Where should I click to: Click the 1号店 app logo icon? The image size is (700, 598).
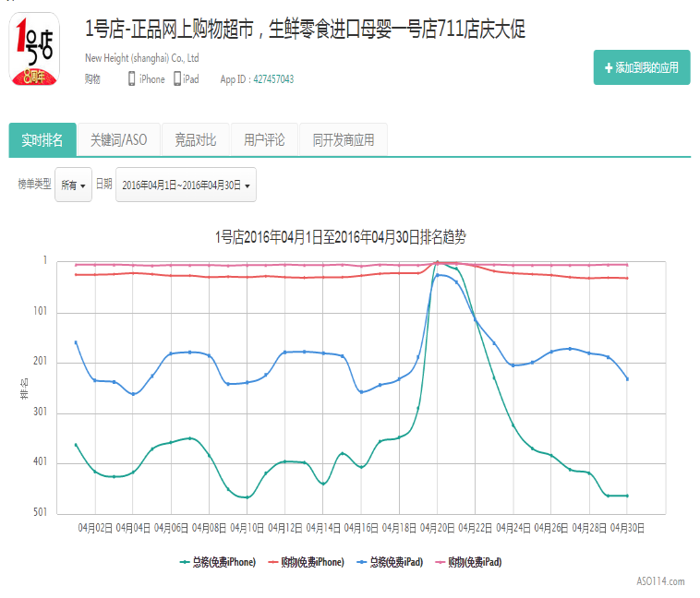click(x=34, y=49)
